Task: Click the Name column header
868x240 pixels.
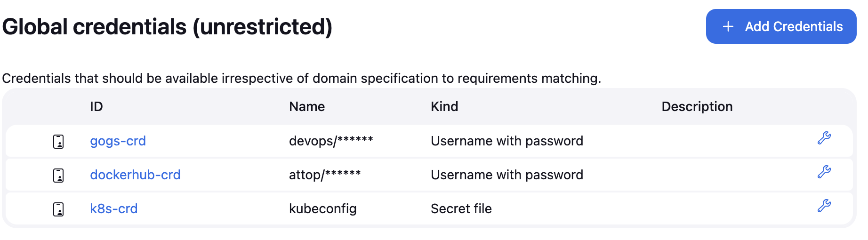Action: point(306,106)
